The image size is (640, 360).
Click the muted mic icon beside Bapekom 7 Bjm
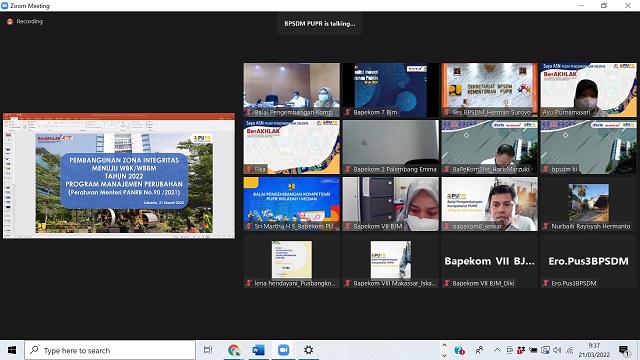tap(348, 112)
